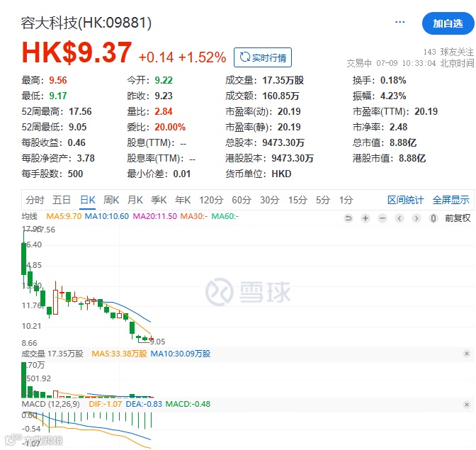Image resolution: width=476 pixels, height=450 pixels.
Task: Click the volume MA5:33.38万股 label
Action: pos(119,354)
